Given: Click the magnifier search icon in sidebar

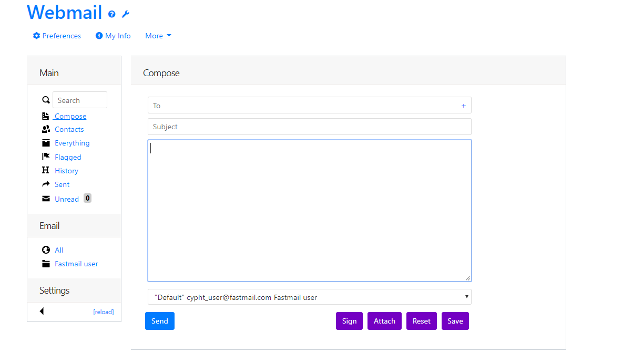Looking at the screenshot, I should [x=46, y=100].
